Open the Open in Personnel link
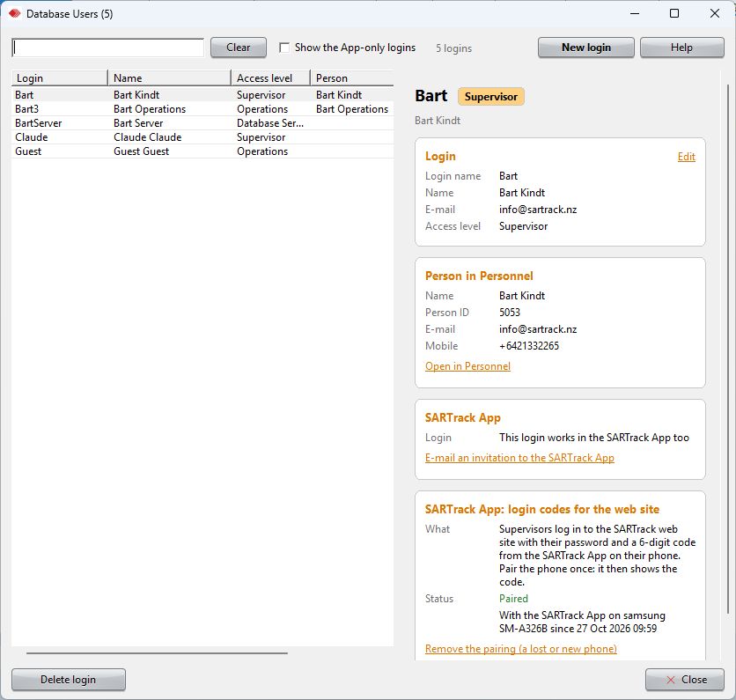 click(467, 366)
